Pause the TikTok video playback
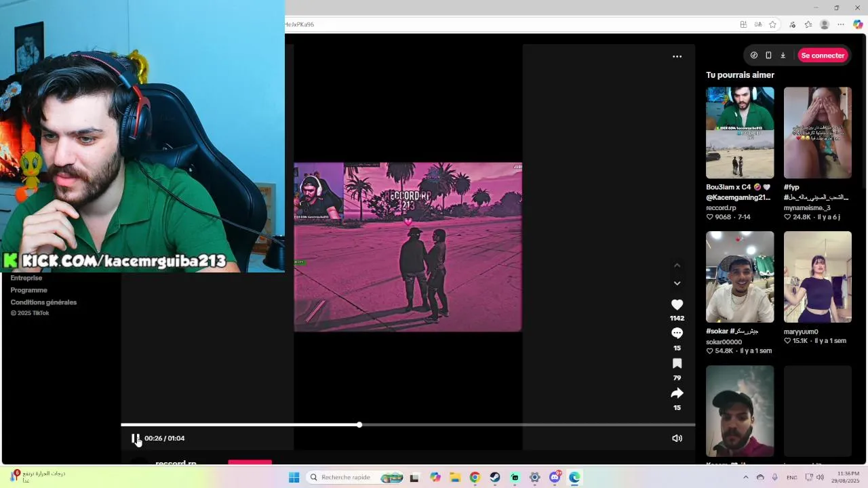 pos(136,439)
